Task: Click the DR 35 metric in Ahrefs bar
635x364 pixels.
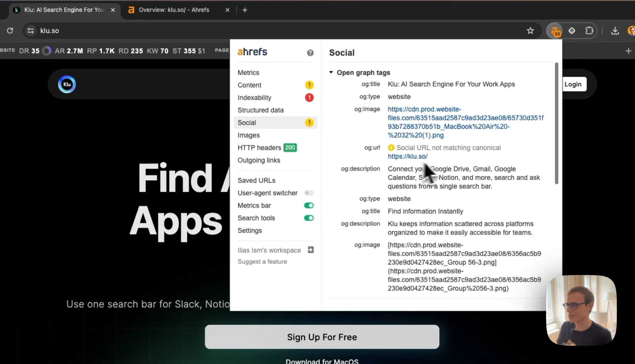Action: pyautogui.click(x=29, y=51)
